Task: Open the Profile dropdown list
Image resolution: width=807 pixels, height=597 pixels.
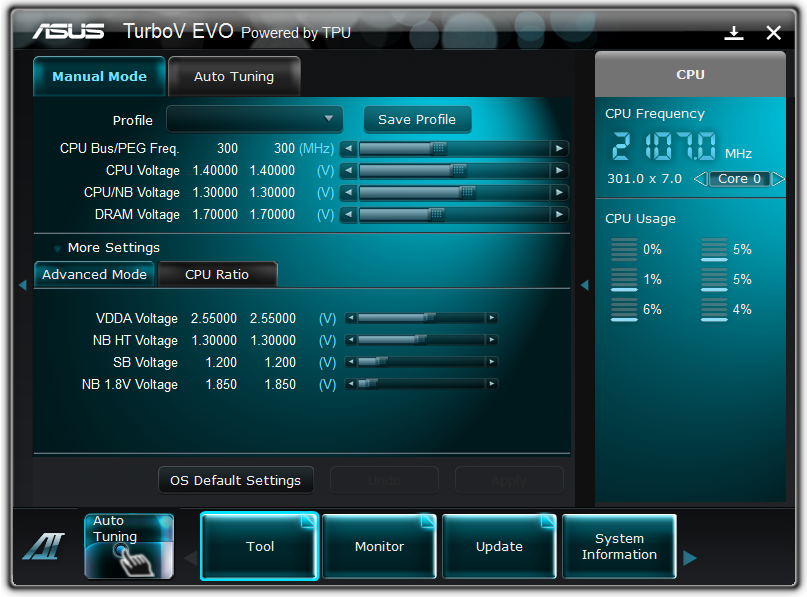Action: click(x=255, y=119)
